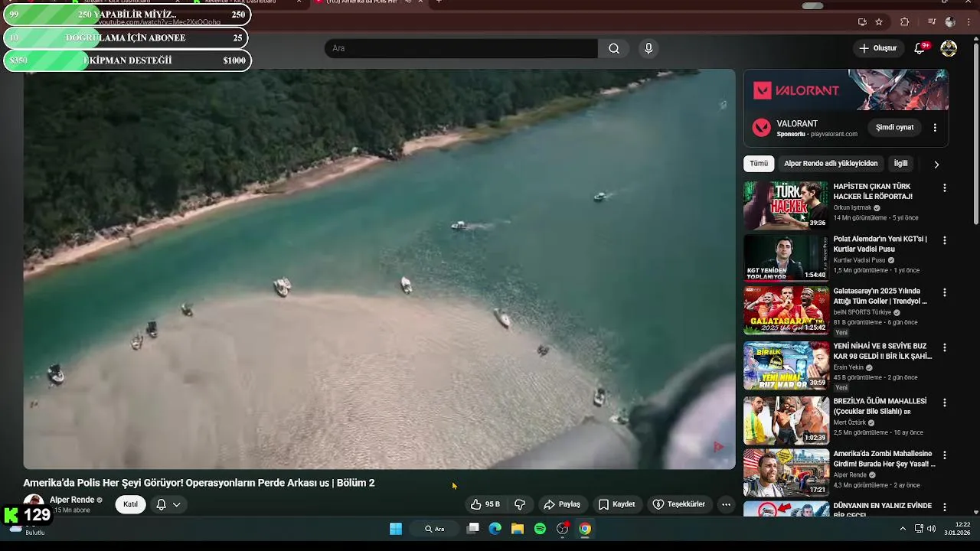Viewport: 980px width, 551px height.
Task: Open YENİ NİHAİ VE 8 SEVİYE BUZ video title
Action: 883,351
